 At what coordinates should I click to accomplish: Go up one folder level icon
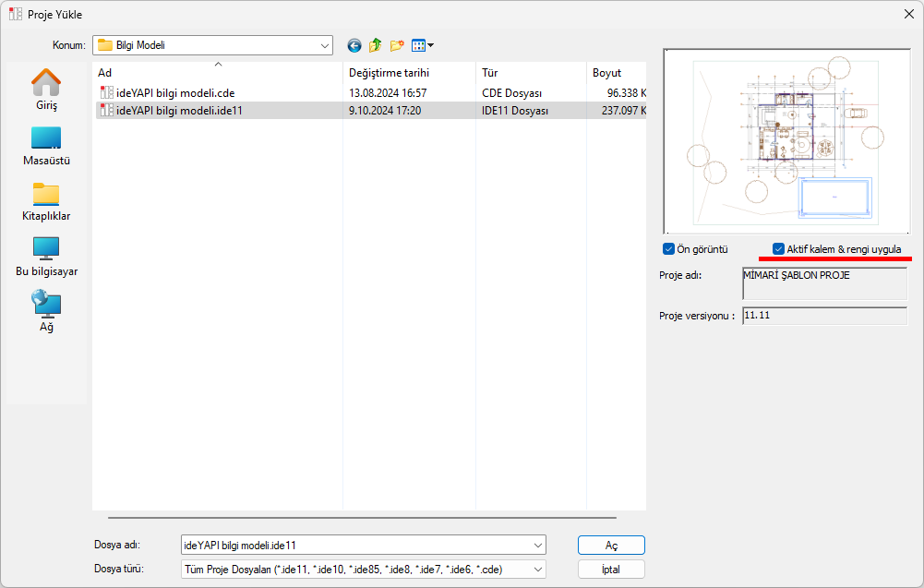[x=376, y=45]
